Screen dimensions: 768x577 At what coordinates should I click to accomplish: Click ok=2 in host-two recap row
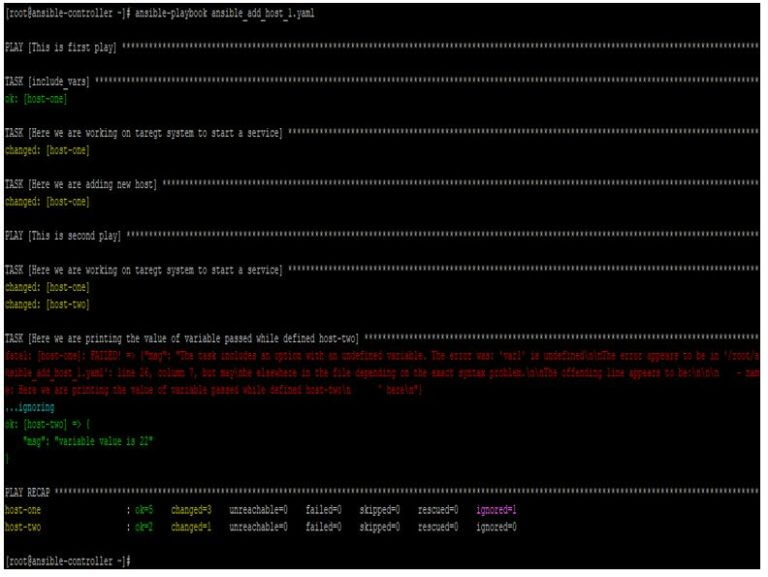144,528
